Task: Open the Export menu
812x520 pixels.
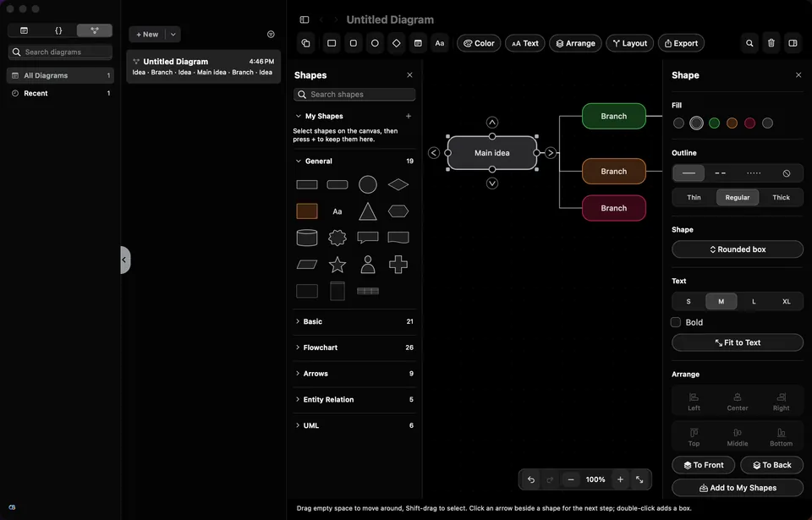Action: [x=681, y=43]
